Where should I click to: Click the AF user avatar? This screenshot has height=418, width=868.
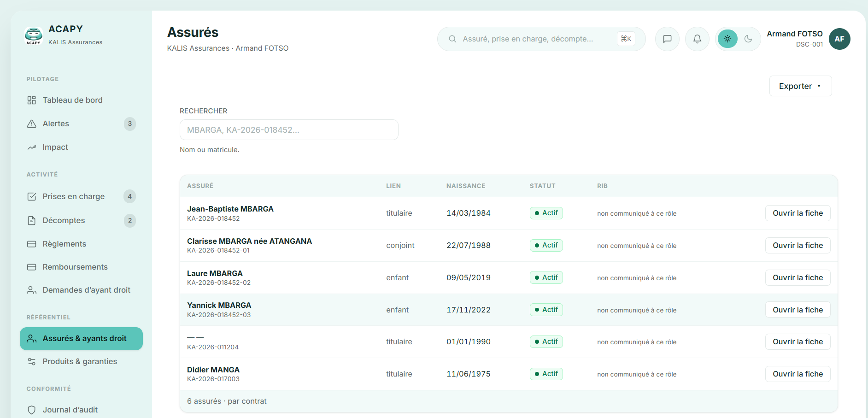click(x=839, y=39)
